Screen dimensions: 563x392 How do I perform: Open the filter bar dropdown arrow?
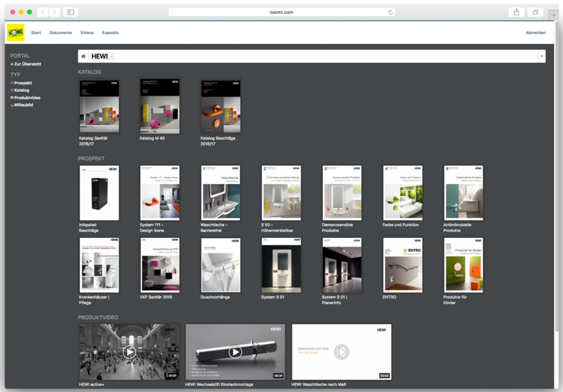point(542,56)
